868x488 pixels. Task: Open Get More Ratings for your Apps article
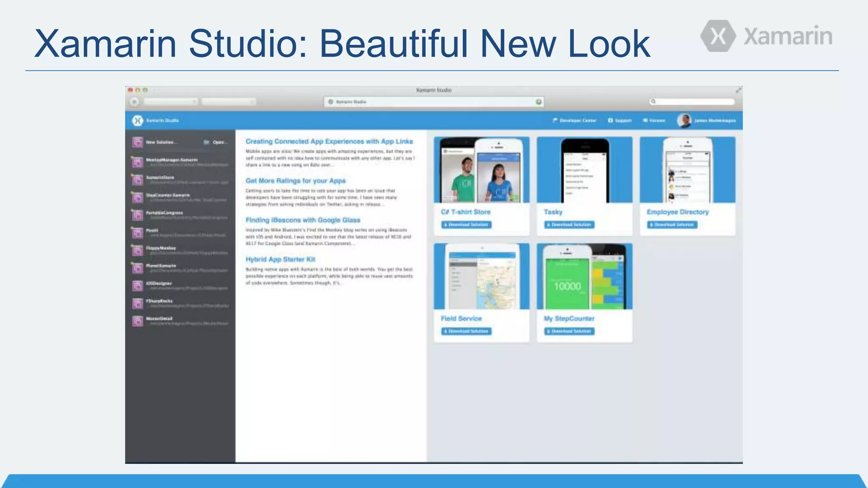point(296,181)
